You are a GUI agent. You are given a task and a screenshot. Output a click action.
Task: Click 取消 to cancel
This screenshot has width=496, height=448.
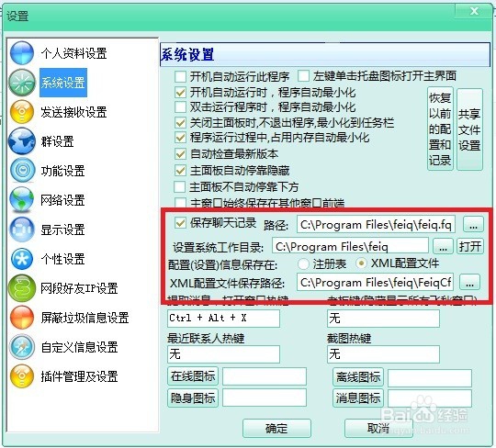(x=378, y=429)
